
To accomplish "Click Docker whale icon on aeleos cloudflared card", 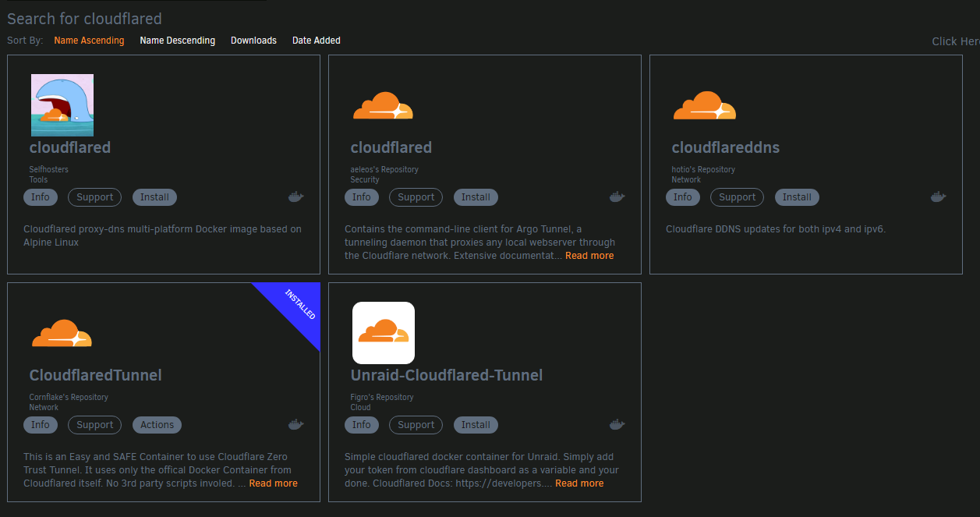I will (617, 197).
